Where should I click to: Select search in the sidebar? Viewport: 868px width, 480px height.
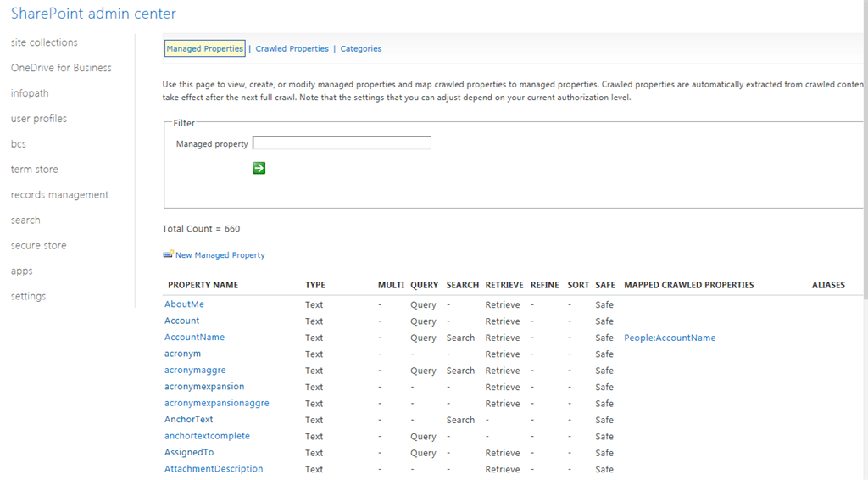25,220
